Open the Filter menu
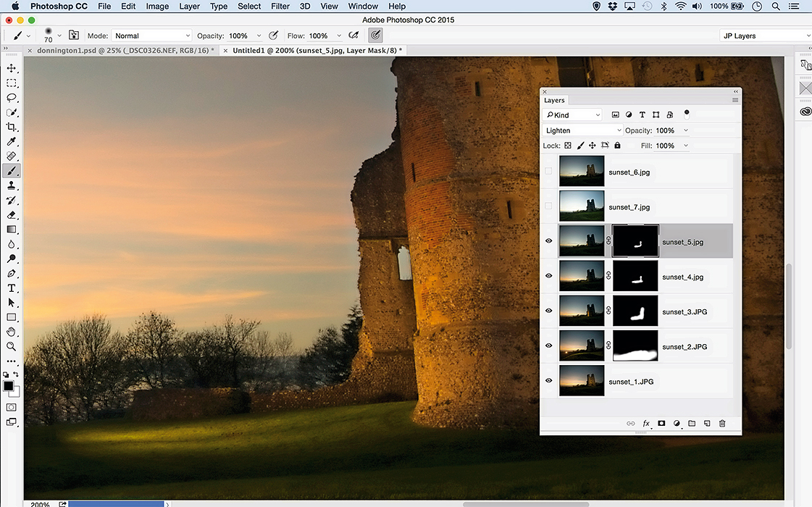 point(280,7)
